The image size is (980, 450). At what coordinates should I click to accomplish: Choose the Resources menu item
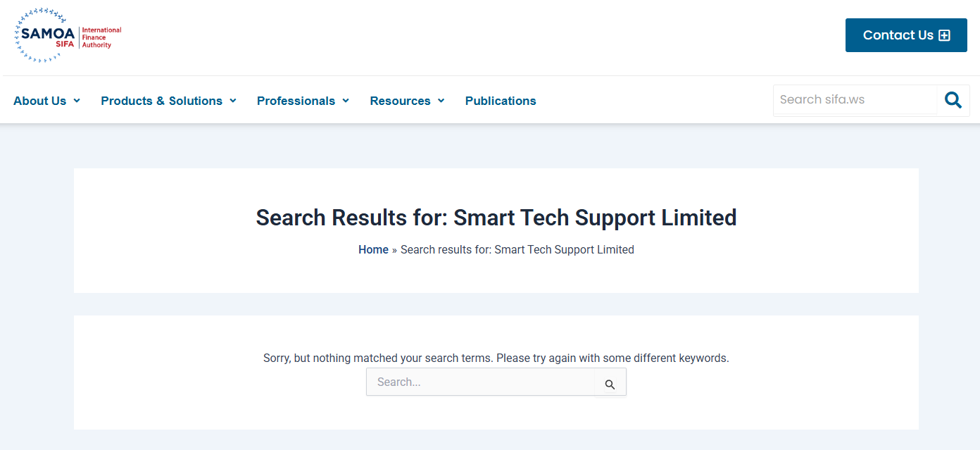400,101
